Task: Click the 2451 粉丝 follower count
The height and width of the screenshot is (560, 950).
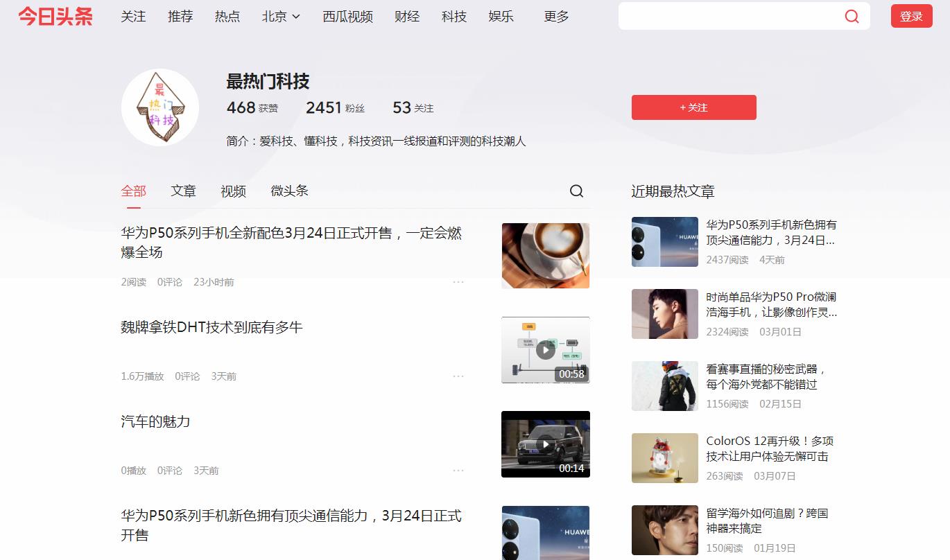Action: tap(335, 107)
